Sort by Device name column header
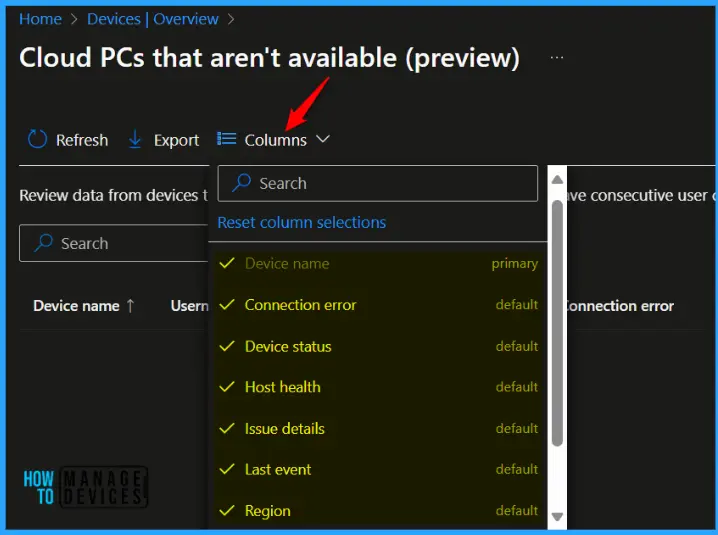Screen dimensions: 718x535 click(76, 306)
